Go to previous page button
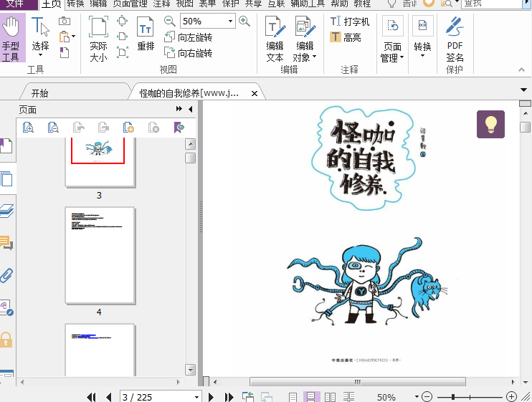 coord(108,397)
